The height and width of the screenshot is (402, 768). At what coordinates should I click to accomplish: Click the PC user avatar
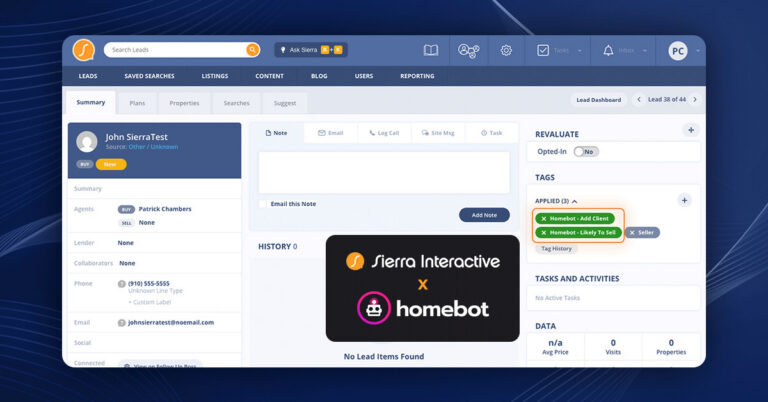(678, 51)
